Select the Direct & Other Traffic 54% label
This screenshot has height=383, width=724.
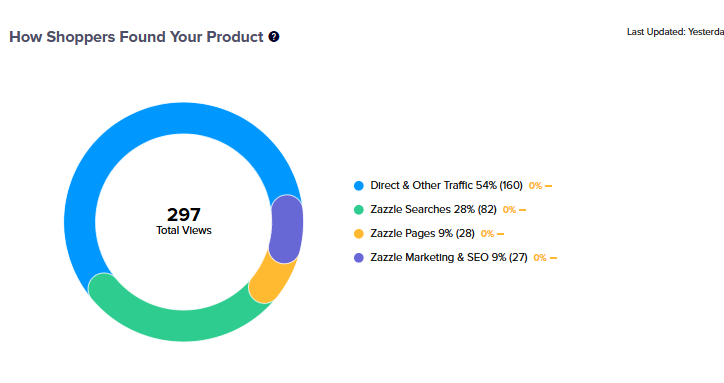coord(446,185)
